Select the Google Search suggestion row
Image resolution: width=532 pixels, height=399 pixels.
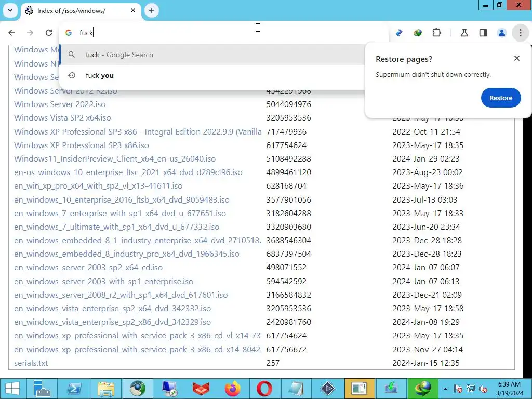pos(212,55)
